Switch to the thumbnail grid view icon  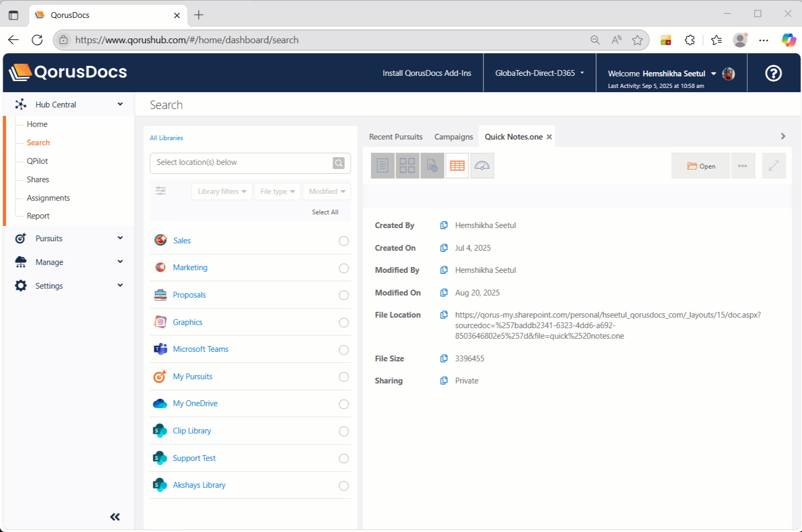pyautogui.click(x=407, y=166)
